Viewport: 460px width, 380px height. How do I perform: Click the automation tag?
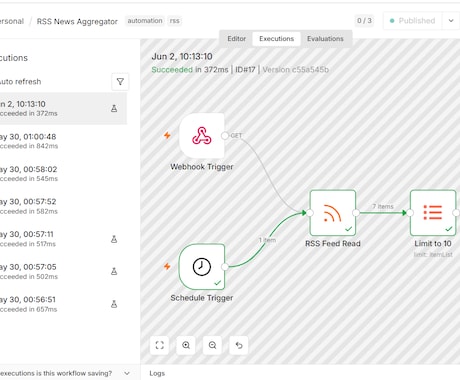coord(145,21)
